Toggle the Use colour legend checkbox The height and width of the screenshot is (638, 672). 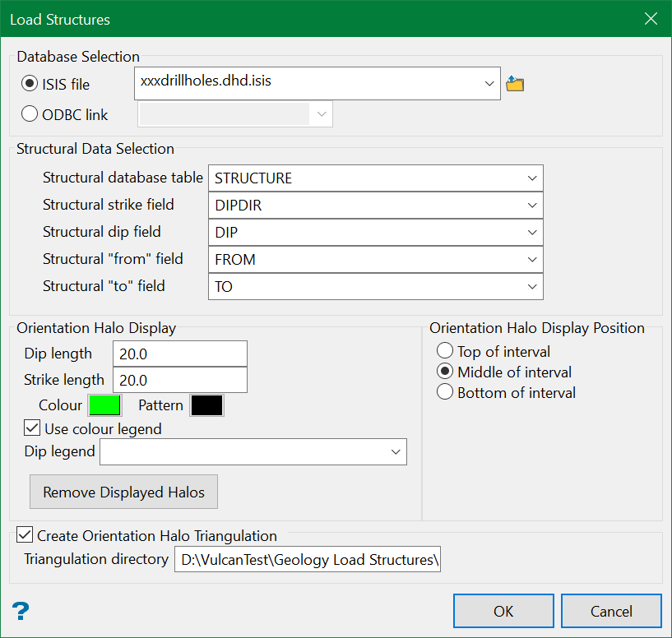click(32, 428)
